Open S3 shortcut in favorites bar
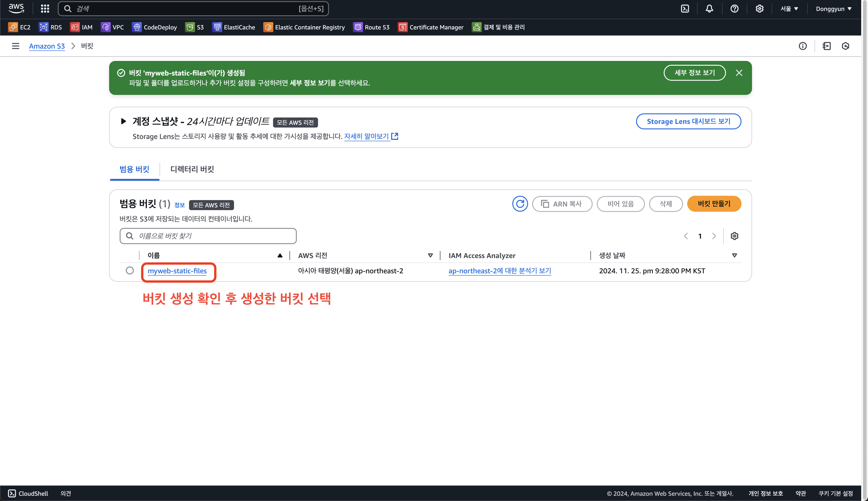The height and width of the screenshot is (501, 868). point(194,27)
